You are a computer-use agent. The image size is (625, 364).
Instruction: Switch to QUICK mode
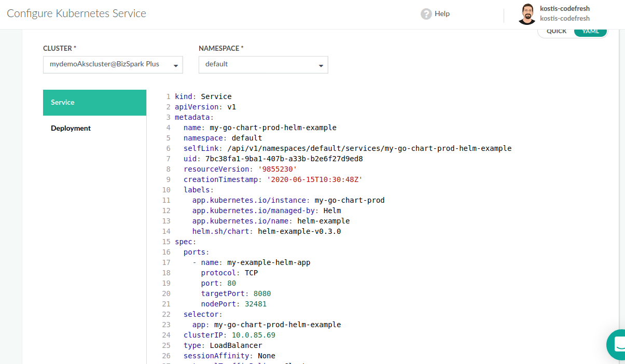[557, 32]
